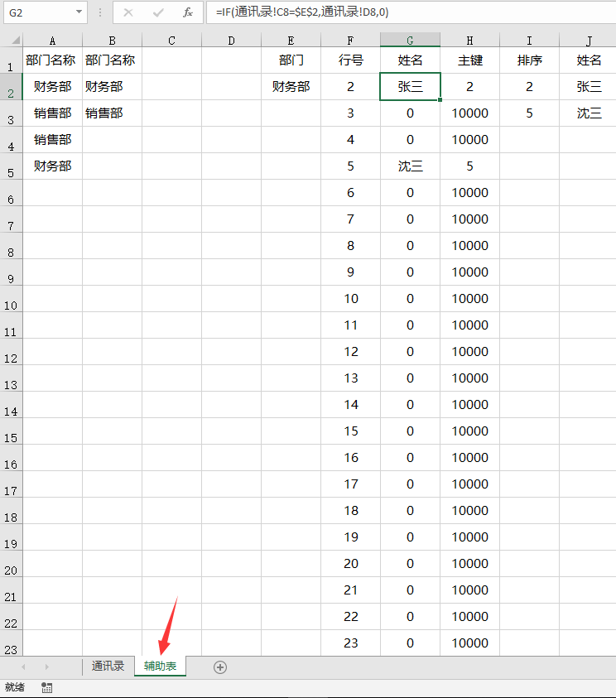Click cell F23 containing 23

[351, 643]
